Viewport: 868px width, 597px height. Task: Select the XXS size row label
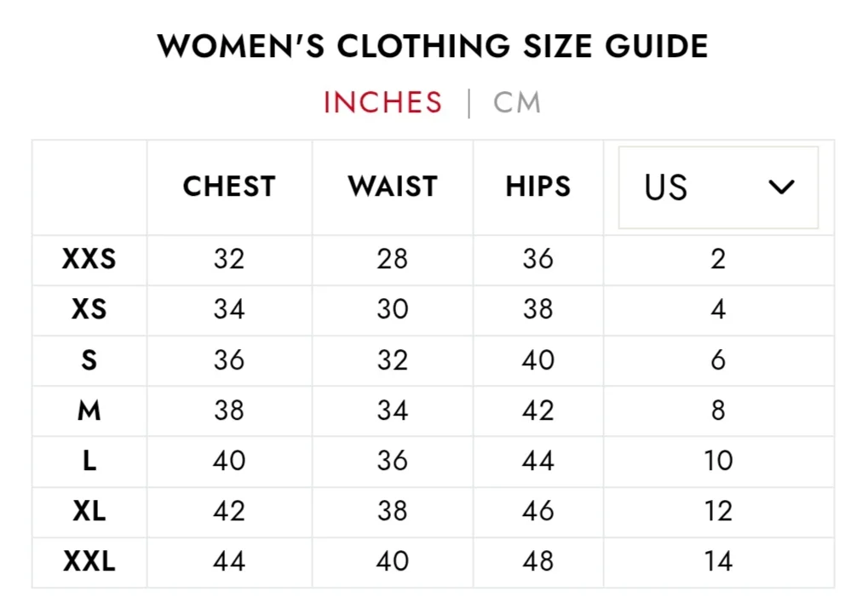click(x=89, y=259)
